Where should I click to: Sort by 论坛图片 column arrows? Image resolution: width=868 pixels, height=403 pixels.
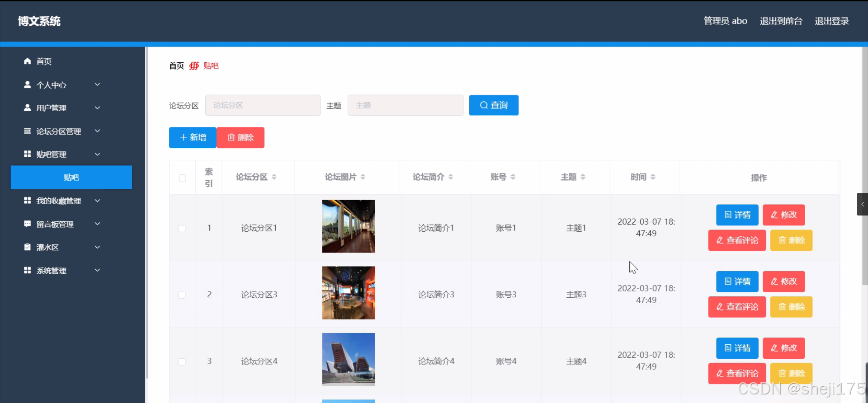(x=363, y=177)
